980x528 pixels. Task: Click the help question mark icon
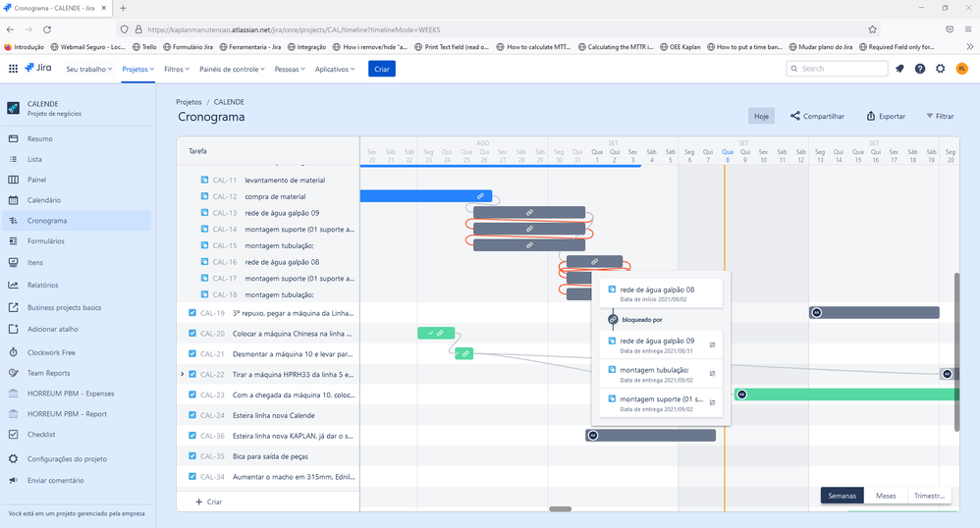[x=920, y=69]
